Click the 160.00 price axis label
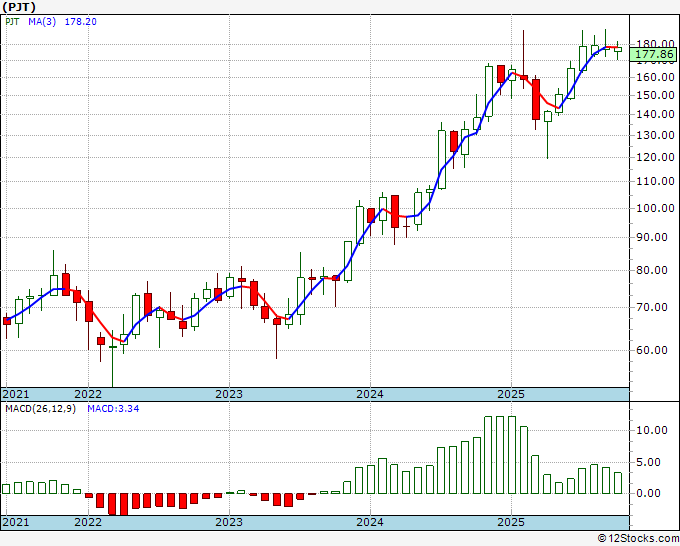The width and height of the screenshot is (680, 546). [x=655, y=77]
